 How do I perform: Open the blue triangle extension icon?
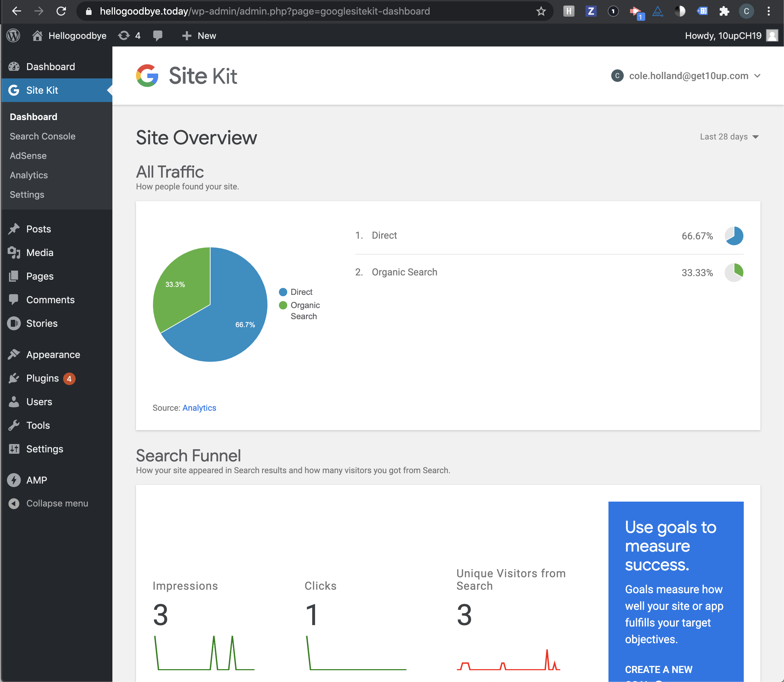click(x=658, y=11)
